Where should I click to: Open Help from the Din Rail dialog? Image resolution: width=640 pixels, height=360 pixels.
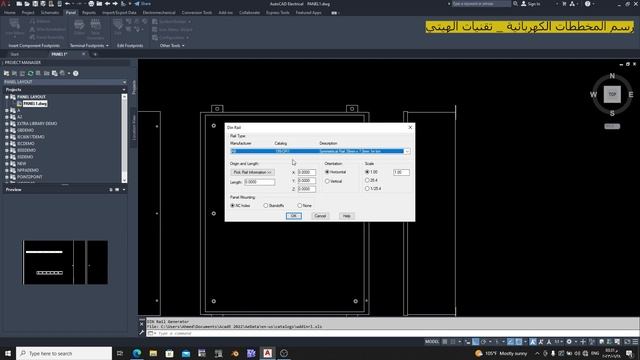coord(347,216)
